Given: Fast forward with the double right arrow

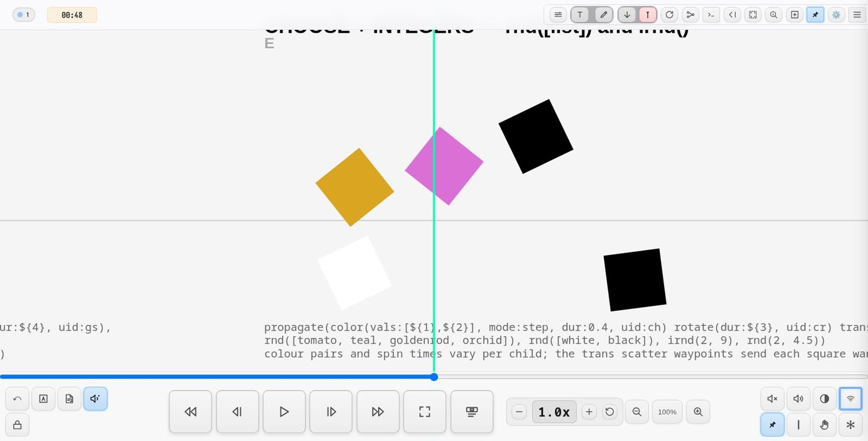Looking at the screenshot, I should tap(378, 412).
